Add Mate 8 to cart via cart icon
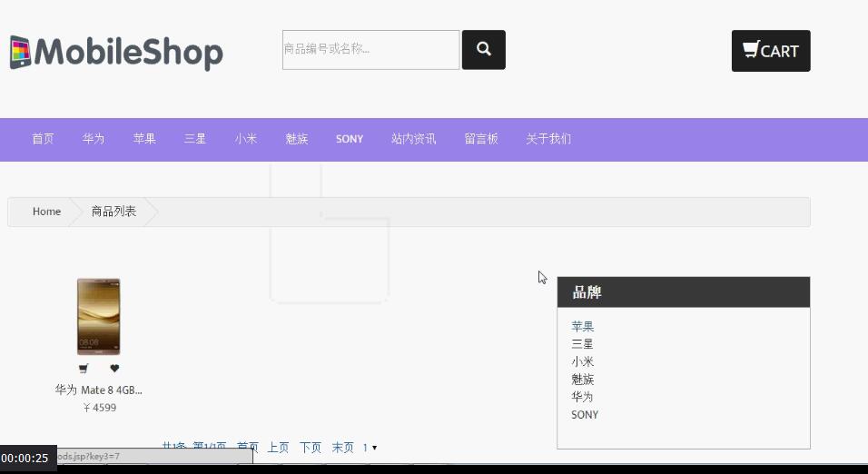 84,369
